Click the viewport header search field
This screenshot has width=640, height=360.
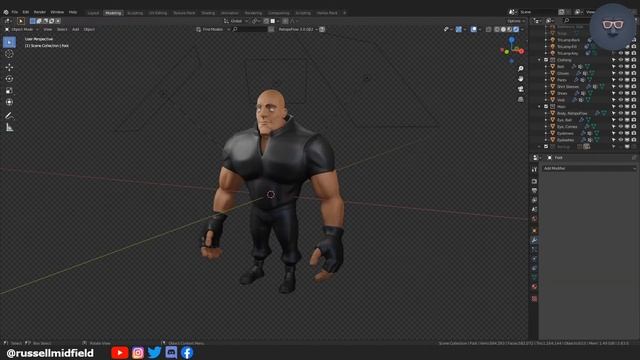pyautogui.click(x=249, y=29)
